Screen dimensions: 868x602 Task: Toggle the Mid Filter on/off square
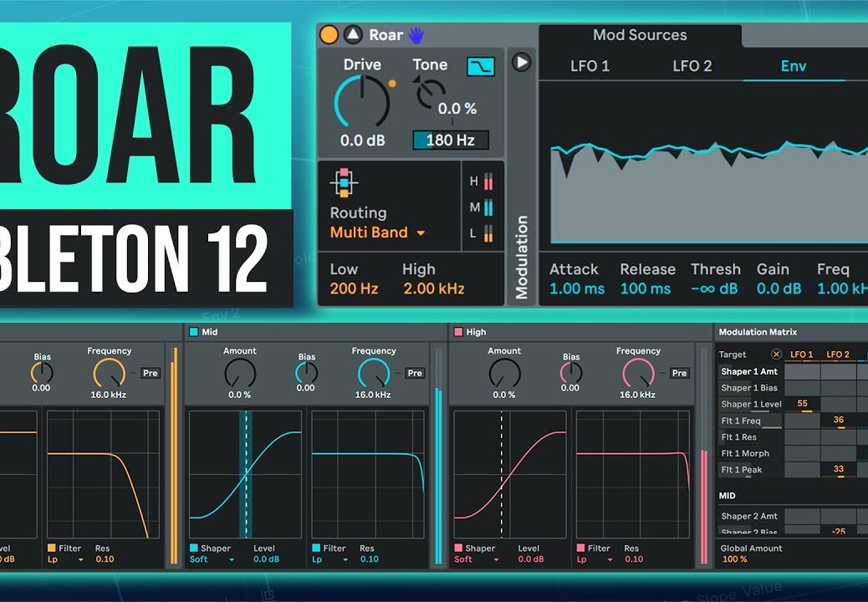[x=316, y=548]
